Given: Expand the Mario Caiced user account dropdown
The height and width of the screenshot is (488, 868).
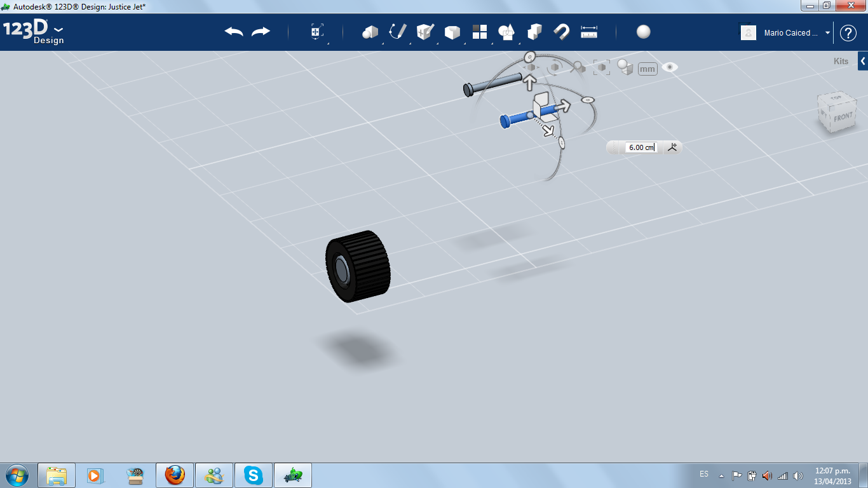Looking at the screenshot, I should coord(827,33).
